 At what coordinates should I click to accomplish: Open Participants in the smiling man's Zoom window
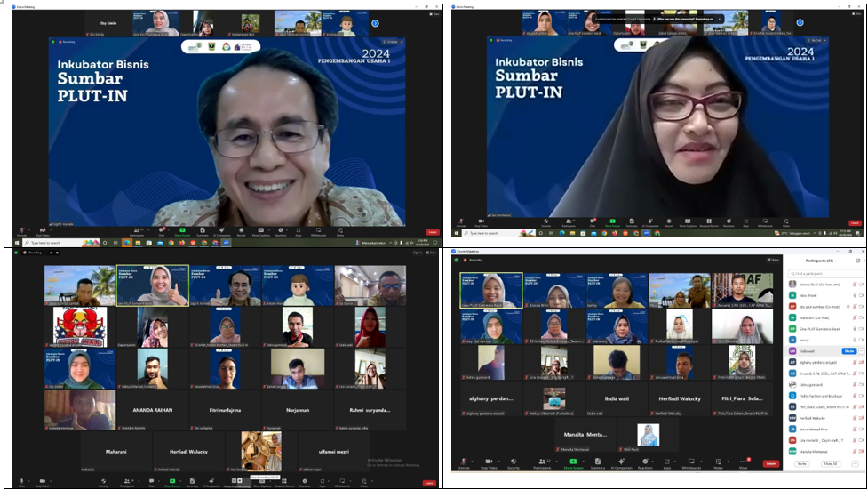[137, 232]
